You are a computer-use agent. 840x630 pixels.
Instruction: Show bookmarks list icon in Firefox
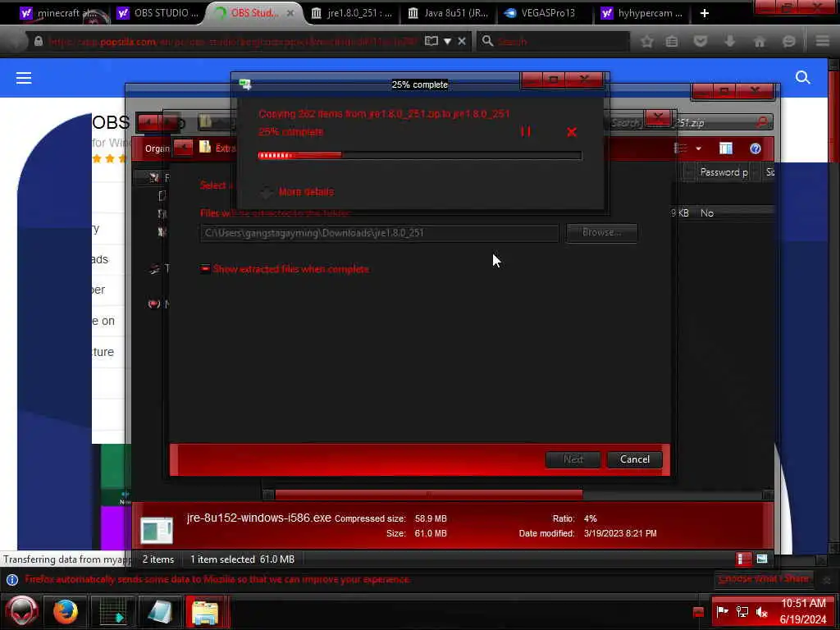point(672,41)
